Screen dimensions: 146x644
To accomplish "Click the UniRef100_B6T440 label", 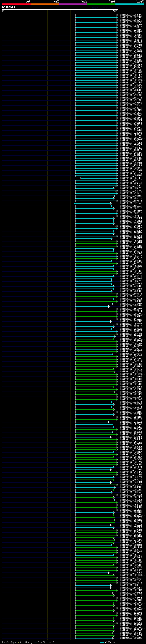I will pos(131,47).
